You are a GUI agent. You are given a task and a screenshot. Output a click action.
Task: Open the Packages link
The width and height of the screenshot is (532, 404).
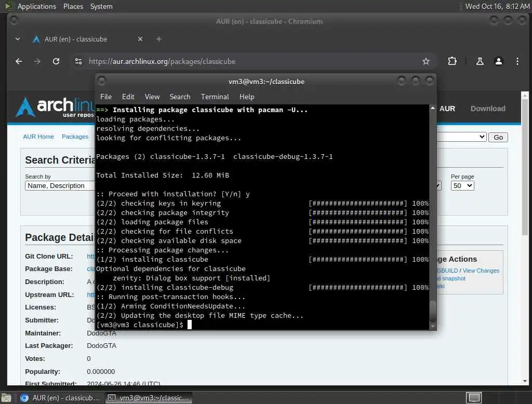pyautogui.click(x=75, y=137)
